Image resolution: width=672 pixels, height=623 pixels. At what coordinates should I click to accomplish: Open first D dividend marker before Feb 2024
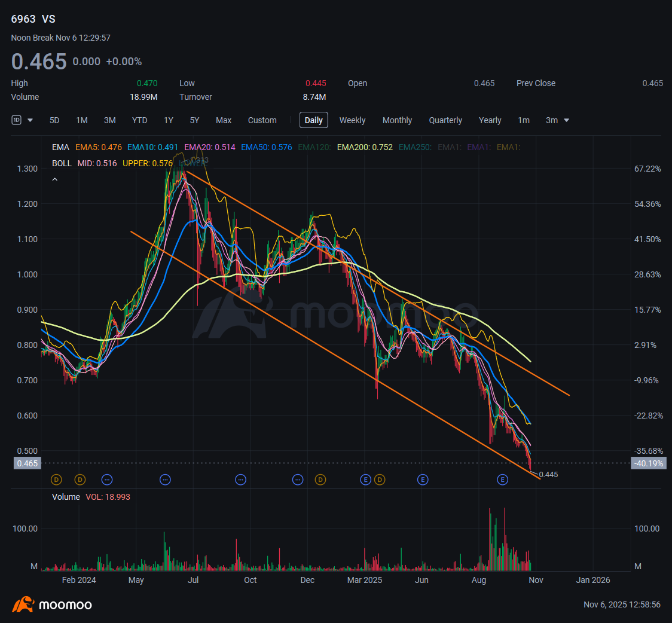[57, 480]
